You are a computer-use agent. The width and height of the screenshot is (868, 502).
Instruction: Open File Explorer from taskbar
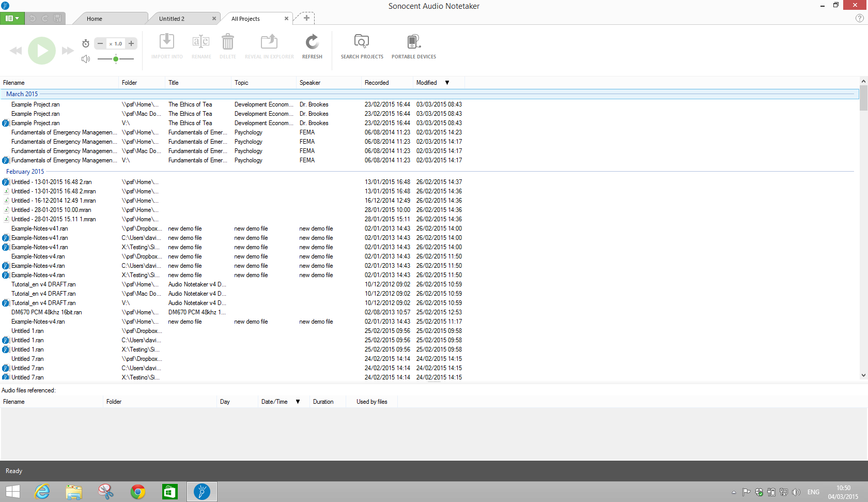(x=74, y=492)
